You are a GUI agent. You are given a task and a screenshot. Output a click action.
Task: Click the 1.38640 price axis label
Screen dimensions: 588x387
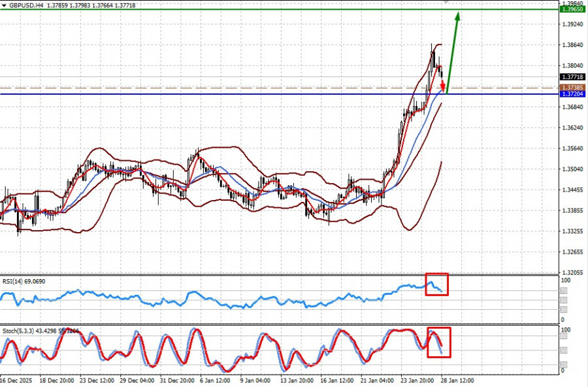click(x=572, y=44)
